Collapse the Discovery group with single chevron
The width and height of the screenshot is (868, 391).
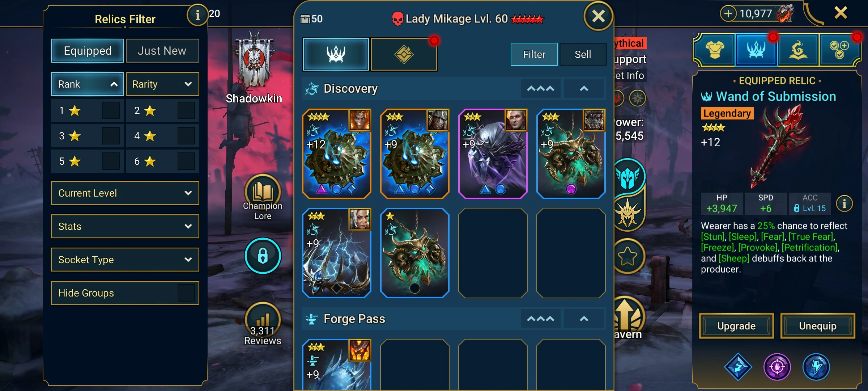(x=584, y=88)
